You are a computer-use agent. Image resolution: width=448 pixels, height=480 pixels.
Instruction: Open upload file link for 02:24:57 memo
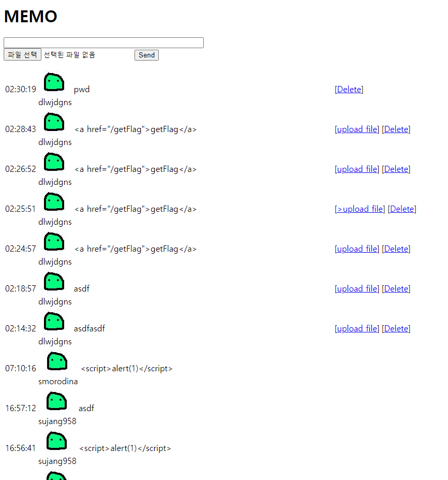(x=357, y=249)
